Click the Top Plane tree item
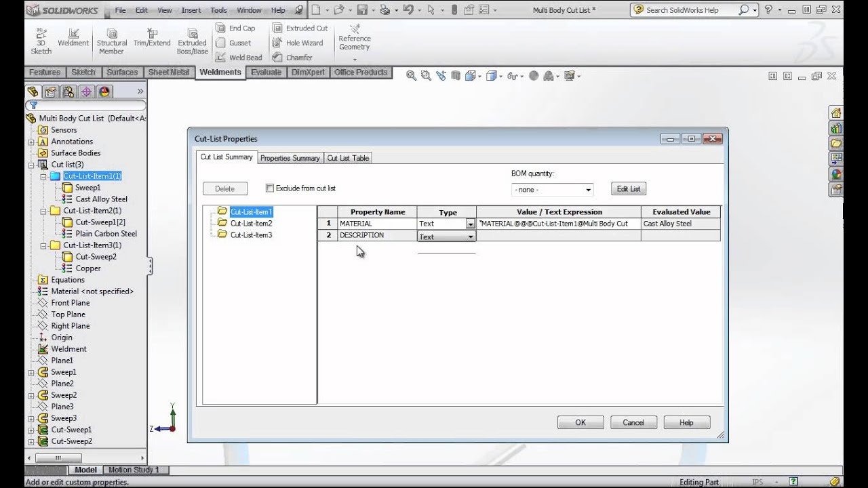This screenshot has height=488, width=868. pos(68,314)
